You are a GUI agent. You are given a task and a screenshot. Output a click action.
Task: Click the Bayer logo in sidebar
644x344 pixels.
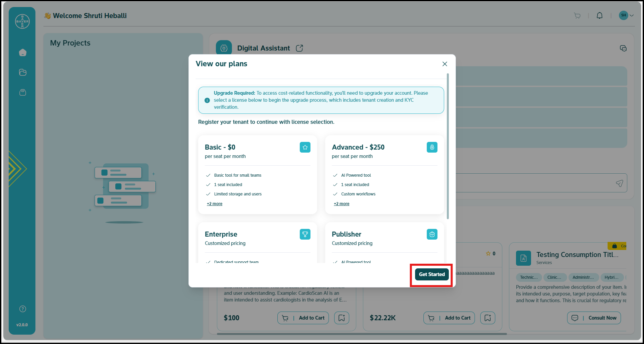click(x=22, y=21)
